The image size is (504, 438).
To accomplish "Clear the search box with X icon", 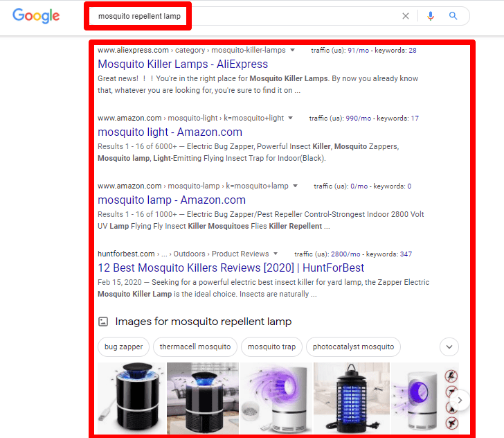I will tap(406, 16).
